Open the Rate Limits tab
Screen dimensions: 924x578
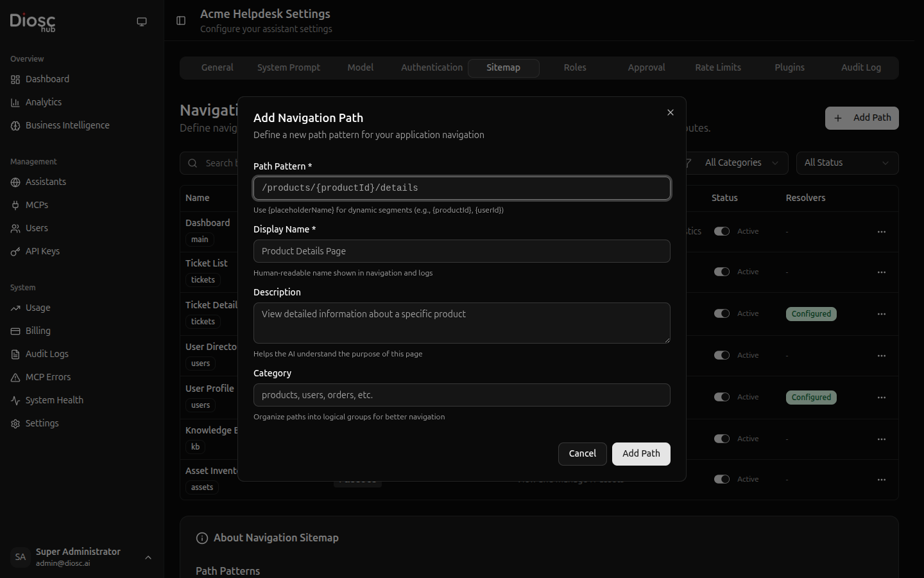tap(717, 67)
